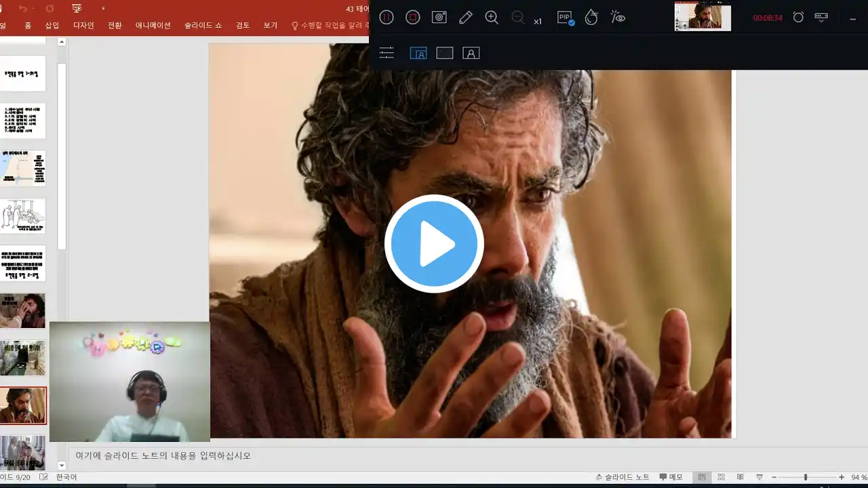Select the map slide thumbnail
The width and height of the screenshot is (868, 488).
[x=23, y=168]
